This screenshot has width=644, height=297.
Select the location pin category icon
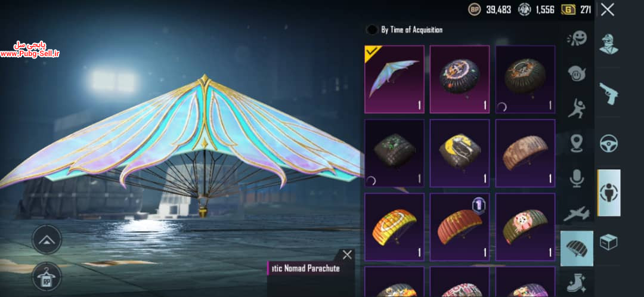click(577, 143)
